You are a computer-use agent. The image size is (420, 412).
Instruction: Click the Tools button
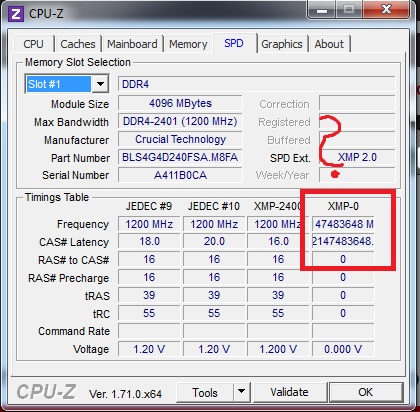click(x=205, y=393)
